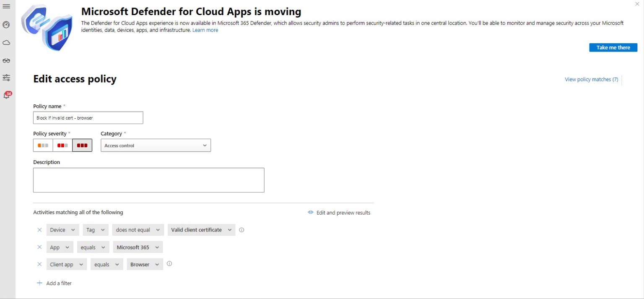644x299 pixels.
Task: Select the high policy severity level
Action: click(x=82, y=145)
